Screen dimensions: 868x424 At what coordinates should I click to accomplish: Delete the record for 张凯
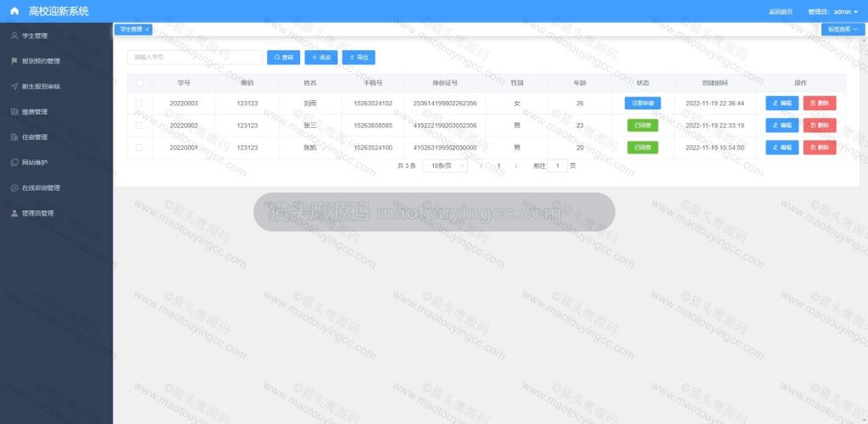click(x=820, y=148)
